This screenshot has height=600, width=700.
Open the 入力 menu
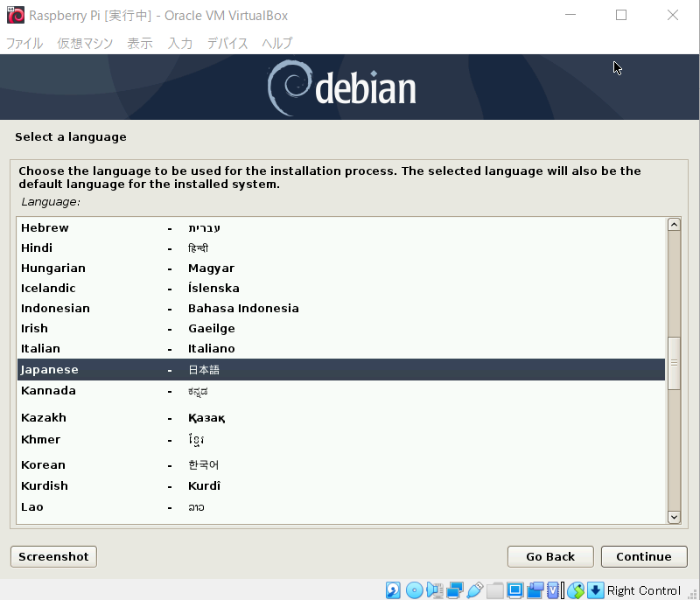[x=180, y=43]
